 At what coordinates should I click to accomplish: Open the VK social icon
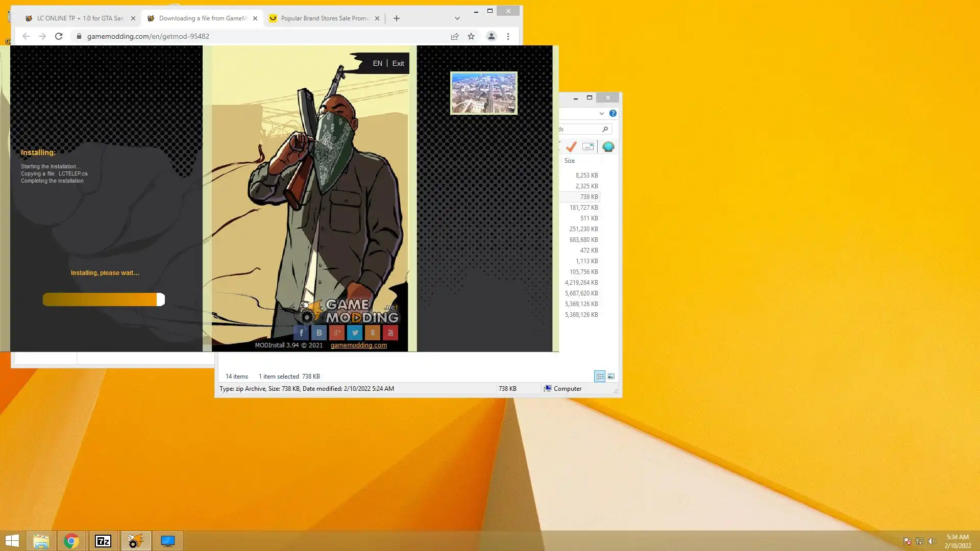click(x=319, y=333)
